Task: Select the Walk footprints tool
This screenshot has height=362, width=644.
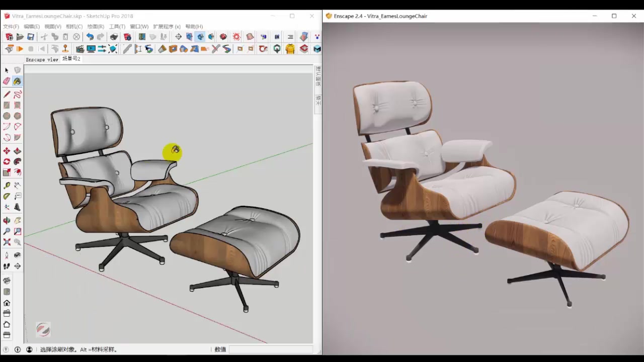Action: click(7, 266)
